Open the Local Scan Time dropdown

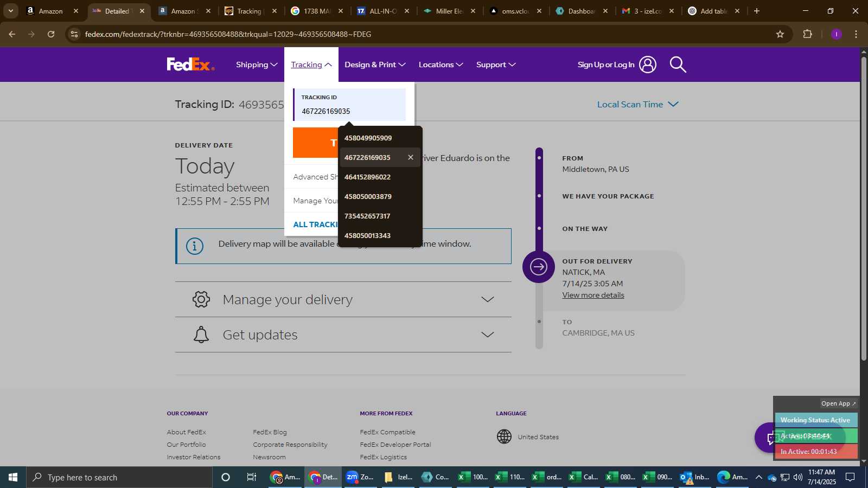point(637,104)
